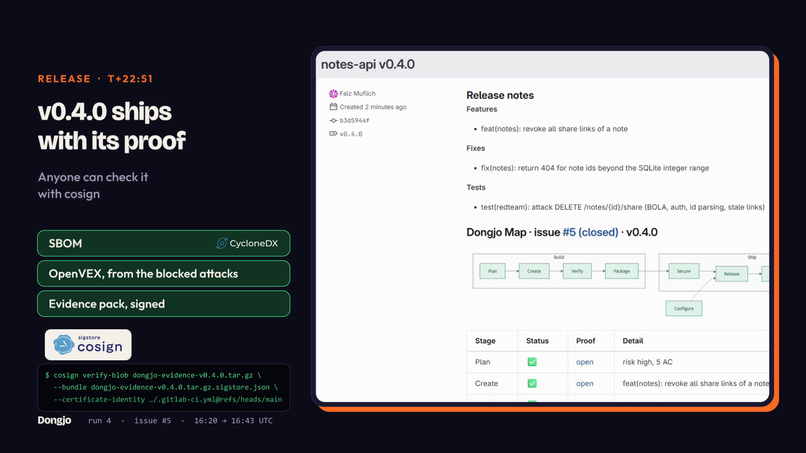
Task: Click 'test(redteam): attack DELETE' line
Action: pyautogui.click(x=622, y=207)
